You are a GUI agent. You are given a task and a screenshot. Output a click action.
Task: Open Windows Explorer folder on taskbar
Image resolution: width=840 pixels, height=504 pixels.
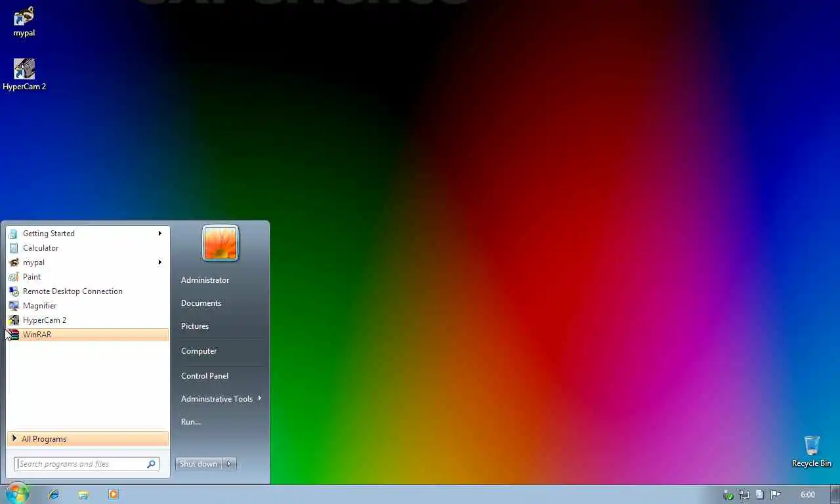click(x=83, y=494)
